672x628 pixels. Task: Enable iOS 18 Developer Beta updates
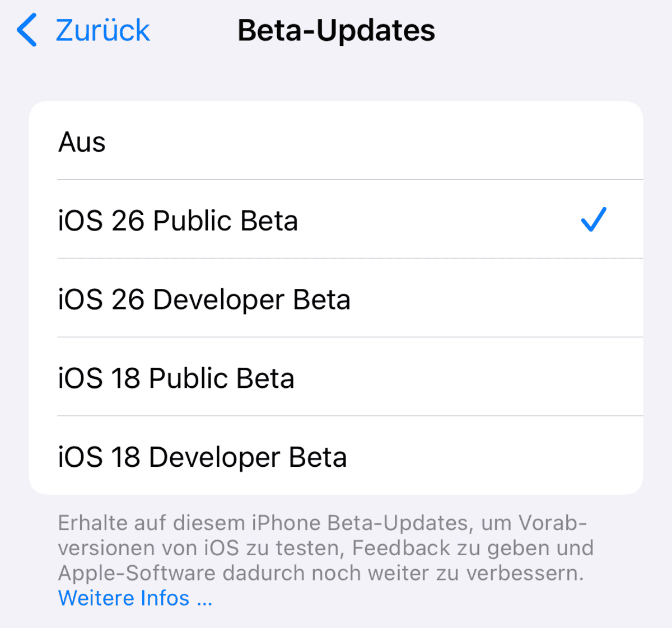coord(336,456)
